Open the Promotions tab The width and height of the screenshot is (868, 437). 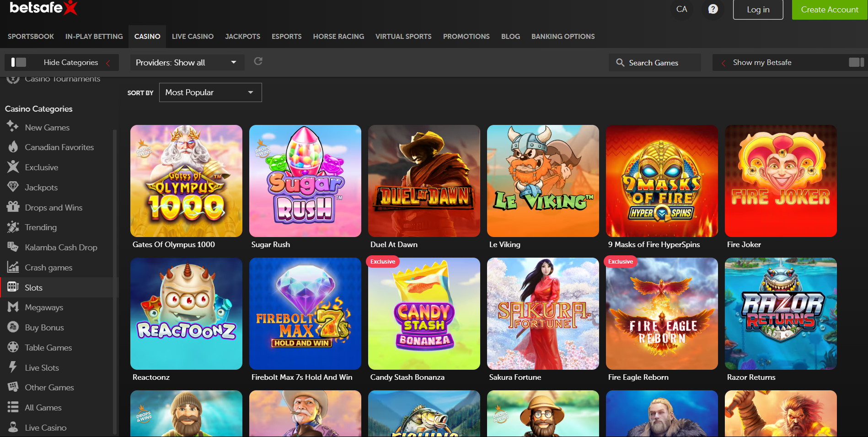pos(466,37)
